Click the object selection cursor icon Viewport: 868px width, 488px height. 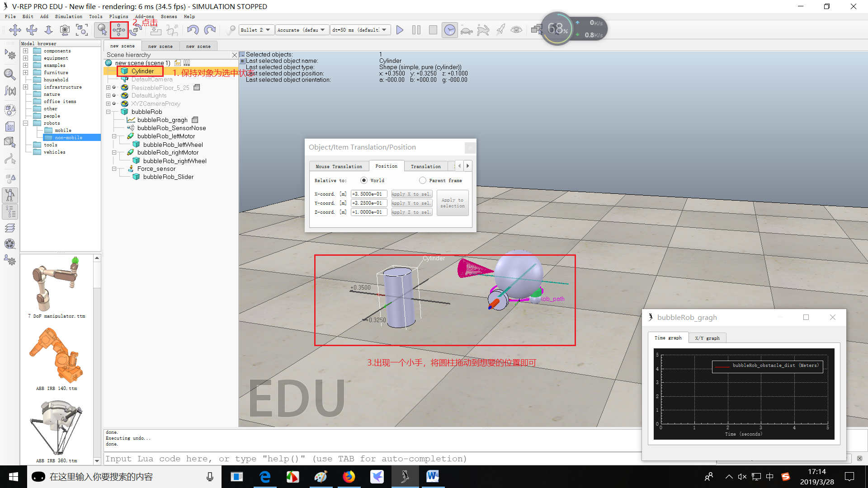tap(102, 30)
